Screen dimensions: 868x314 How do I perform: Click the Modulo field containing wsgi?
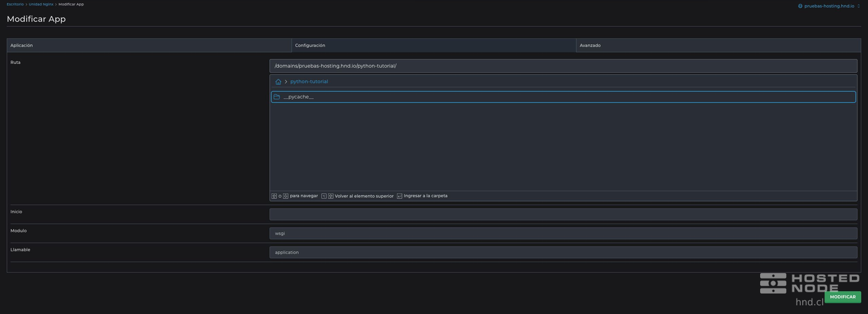(563, 233)
